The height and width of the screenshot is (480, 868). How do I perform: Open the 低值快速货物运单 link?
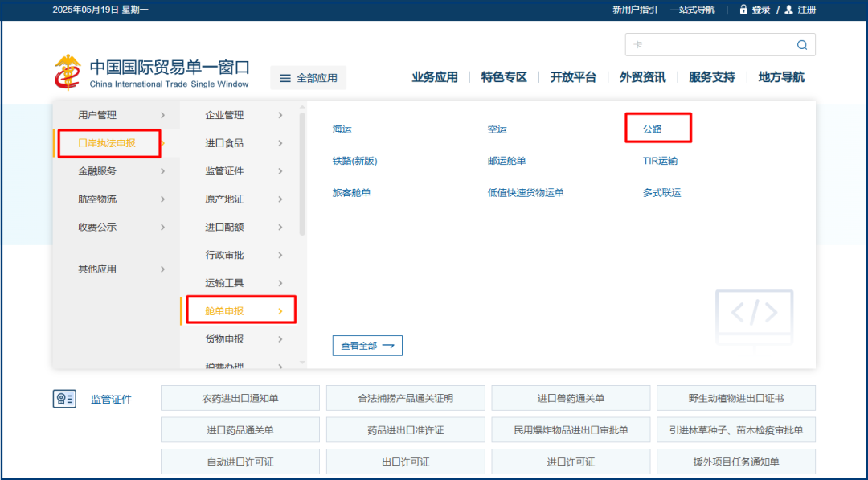526,193
